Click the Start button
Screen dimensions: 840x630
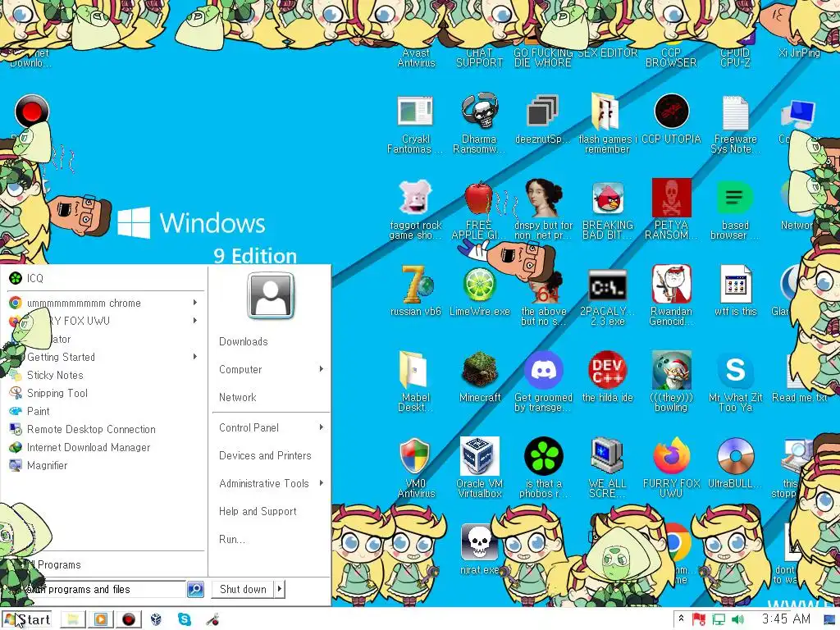pyautogui.click(x=27, y=620)
